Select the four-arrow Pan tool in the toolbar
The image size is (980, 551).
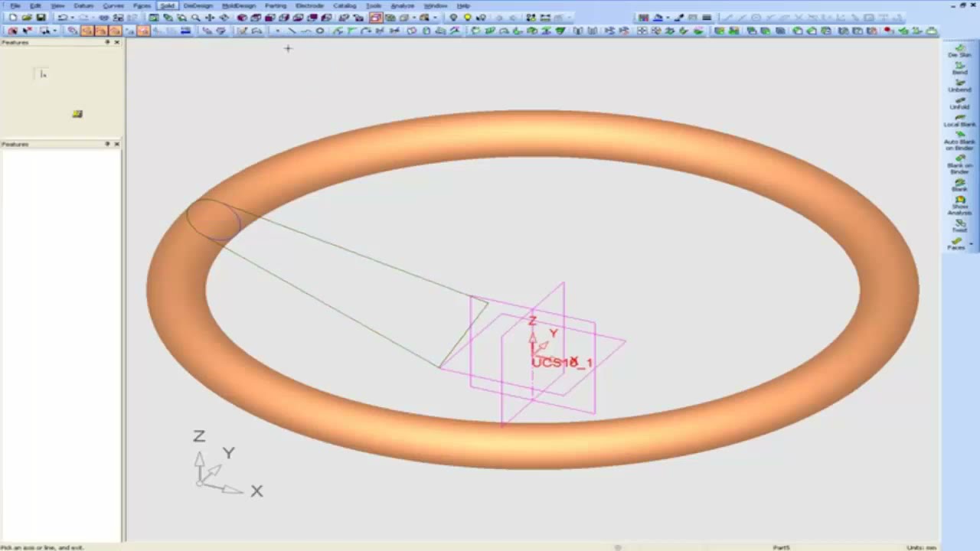click(210, 18)
